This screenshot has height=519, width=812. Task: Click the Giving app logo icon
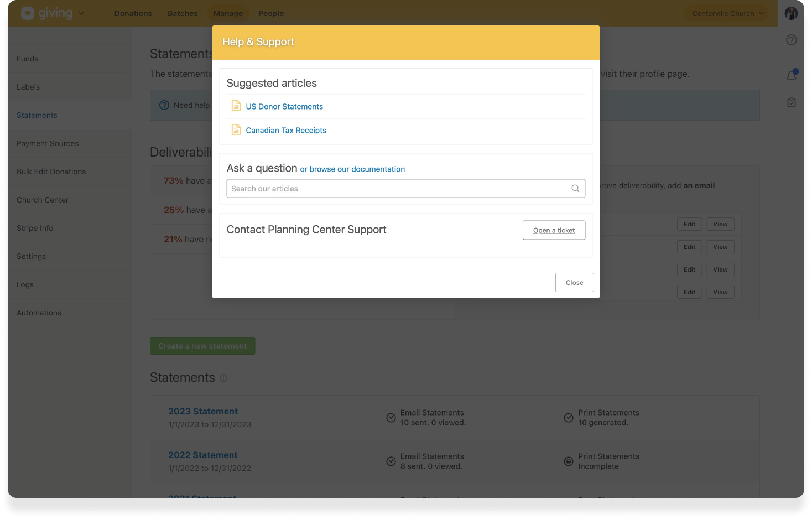[28, 13]
